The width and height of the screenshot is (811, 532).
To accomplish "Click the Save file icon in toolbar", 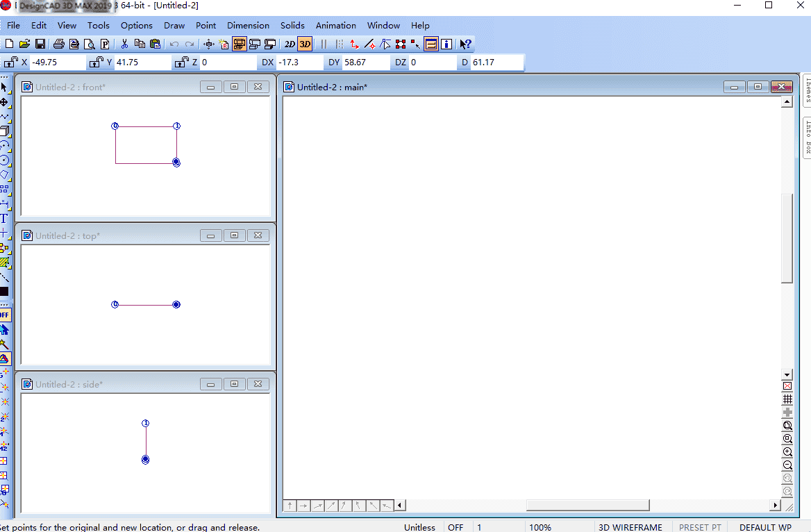I will point(40,44).
